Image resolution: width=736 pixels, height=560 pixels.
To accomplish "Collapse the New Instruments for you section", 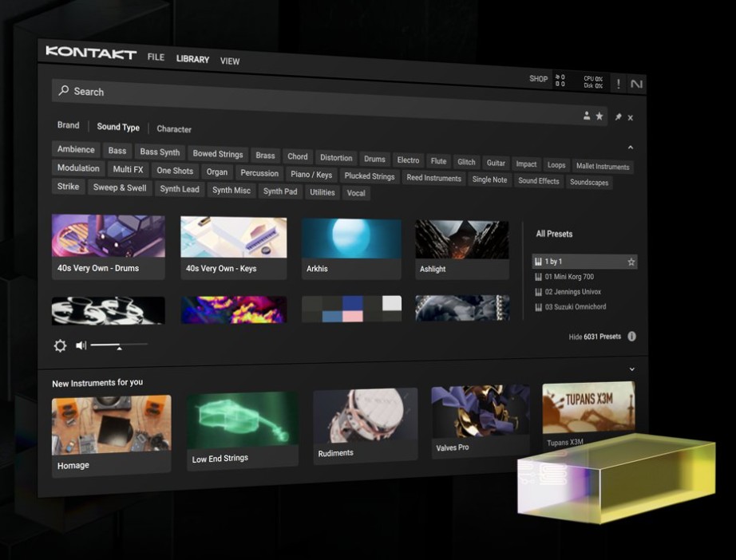I will [631, 369].
